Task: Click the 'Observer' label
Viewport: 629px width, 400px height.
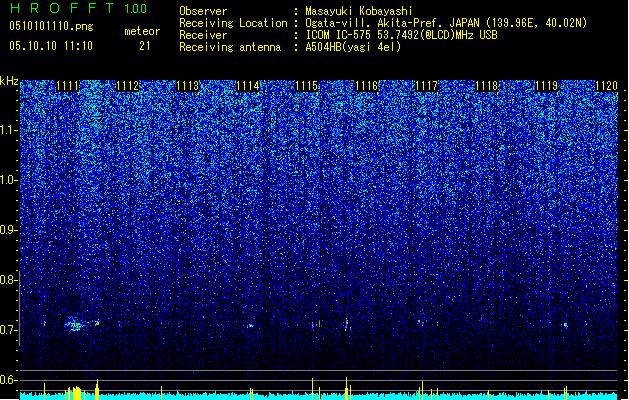Action: (203, 11)
